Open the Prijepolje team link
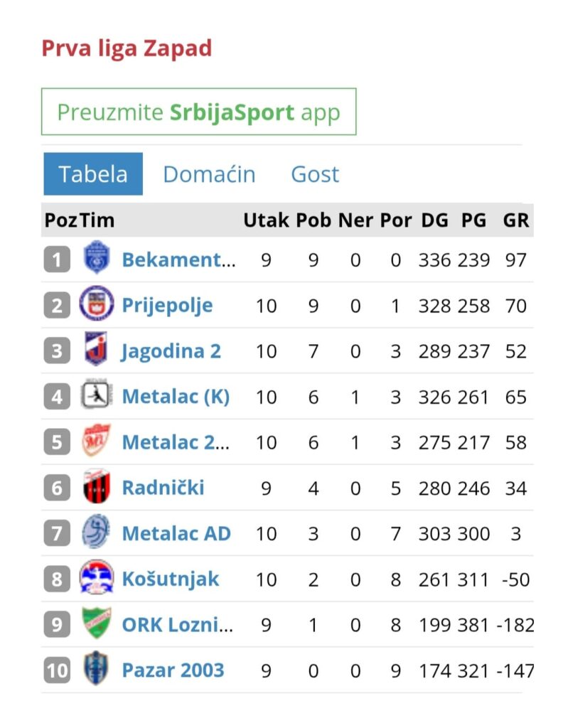563x728 pixels. (x=167, y=306)
